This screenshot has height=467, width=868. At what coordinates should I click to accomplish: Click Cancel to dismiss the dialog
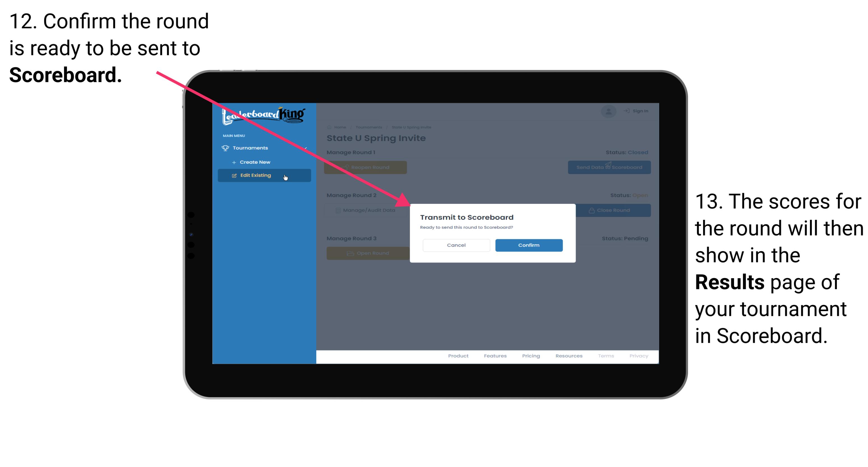(x=456, y=244)
